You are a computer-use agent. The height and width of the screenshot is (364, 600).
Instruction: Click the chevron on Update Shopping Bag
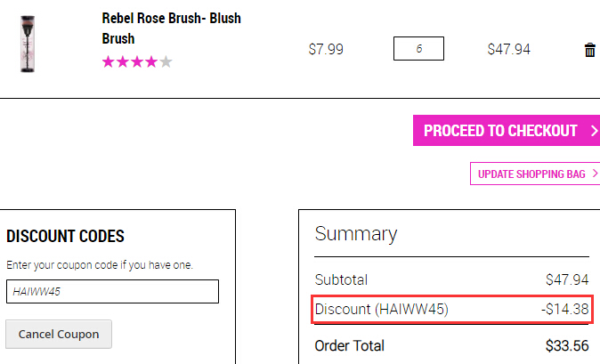595,174
